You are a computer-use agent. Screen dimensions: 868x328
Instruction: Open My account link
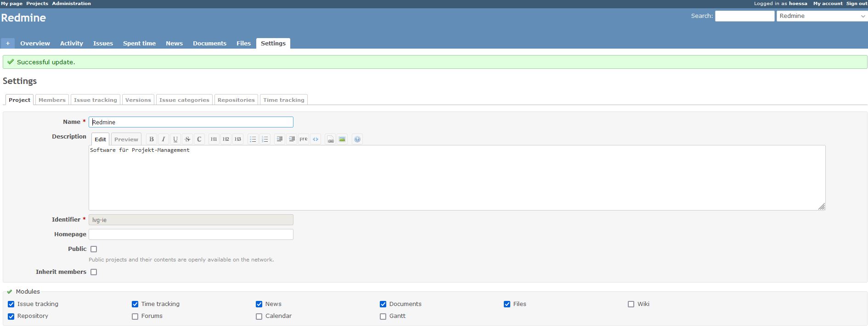point(828,3)
